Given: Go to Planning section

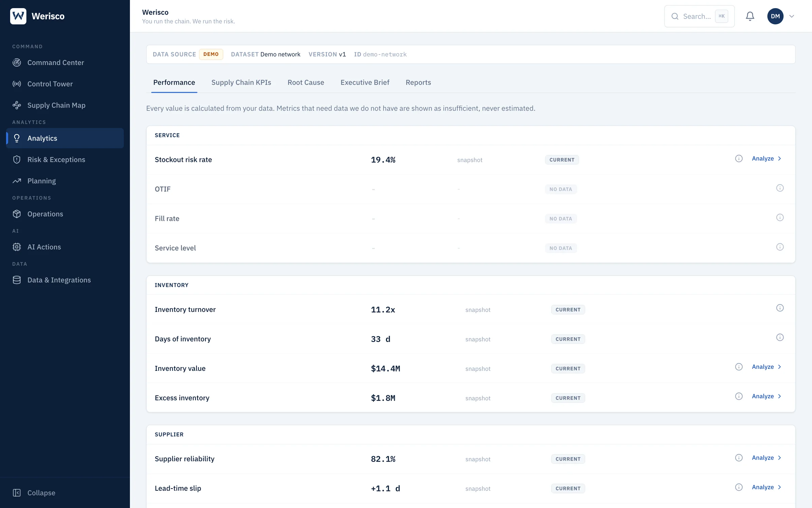Looking at the screenshot, I should 65,181.
